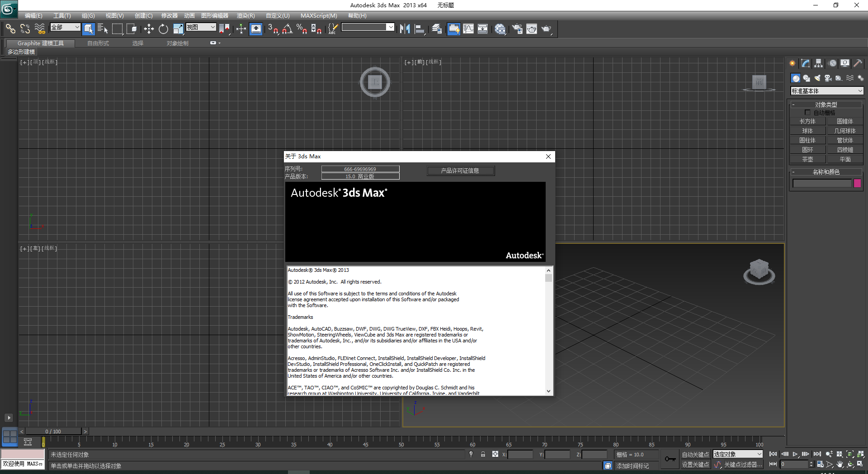The width and height of the screenshot is (868, 474).
Task: Choose the Rectangular Selection Region icon
Action: 118,29
